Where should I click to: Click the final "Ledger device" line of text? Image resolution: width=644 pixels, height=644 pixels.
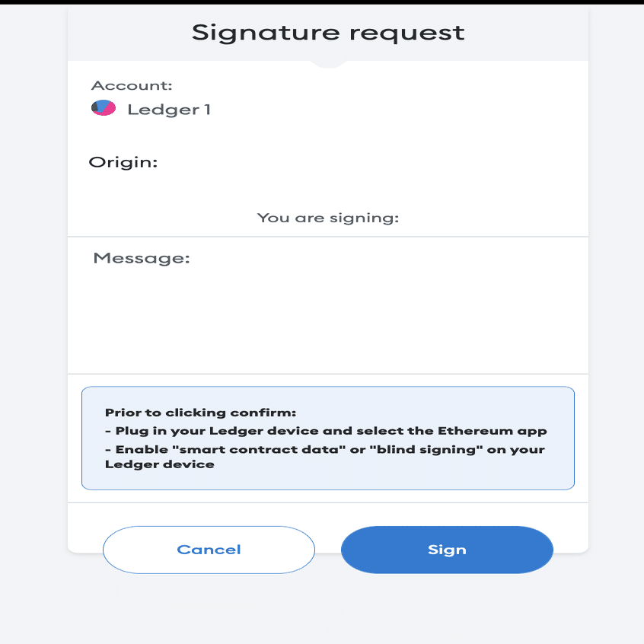click(160, 464)
